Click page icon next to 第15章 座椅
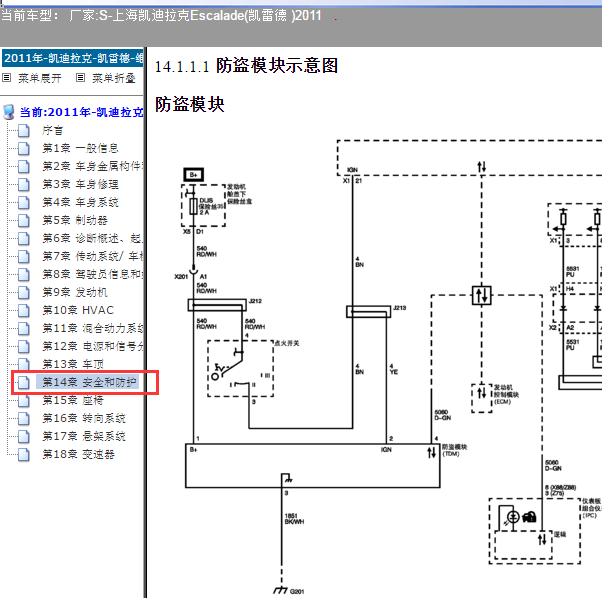 pyautogui.click(x=24, y=401)
